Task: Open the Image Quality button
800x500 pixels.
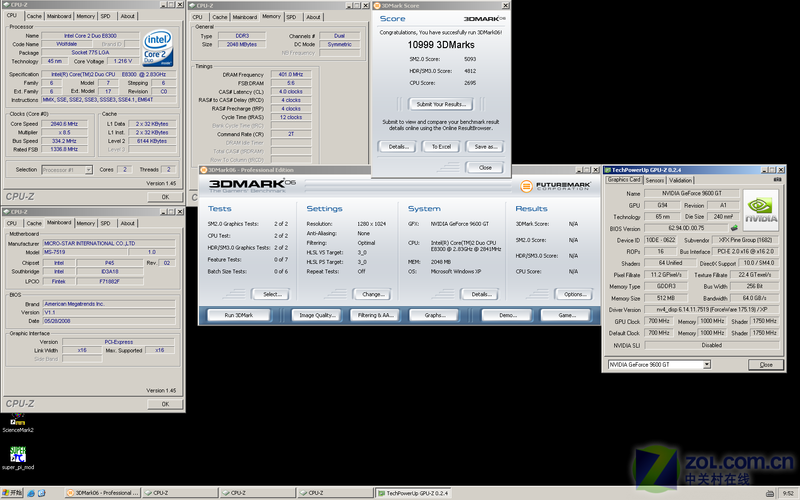Action: pyautogui.click(x=316, y=315)
